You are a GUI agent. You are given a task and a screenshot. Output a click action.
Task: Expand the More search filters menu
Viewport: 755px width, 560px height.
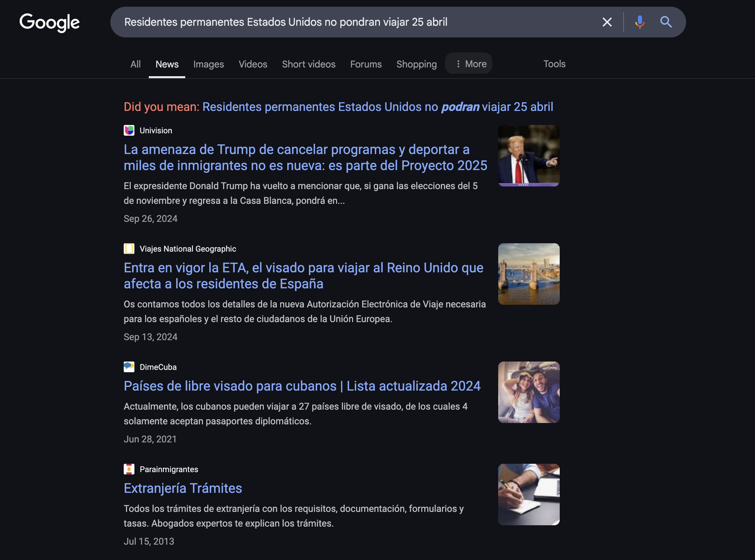(468, 64)
